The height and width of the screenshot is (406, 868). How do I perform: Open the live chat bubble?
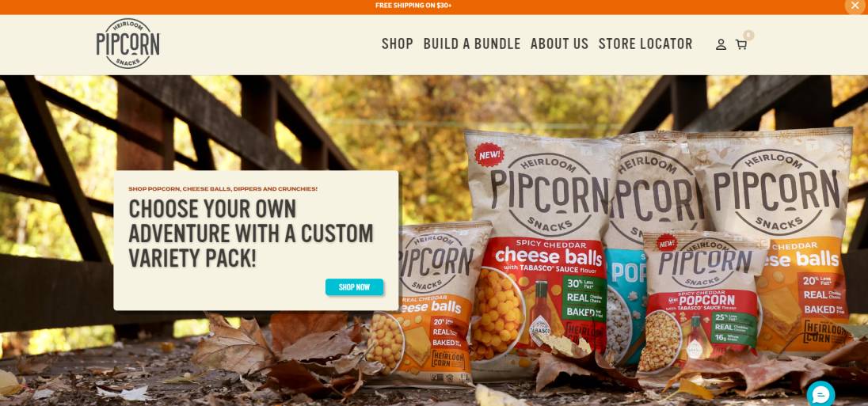click(820, 394)
